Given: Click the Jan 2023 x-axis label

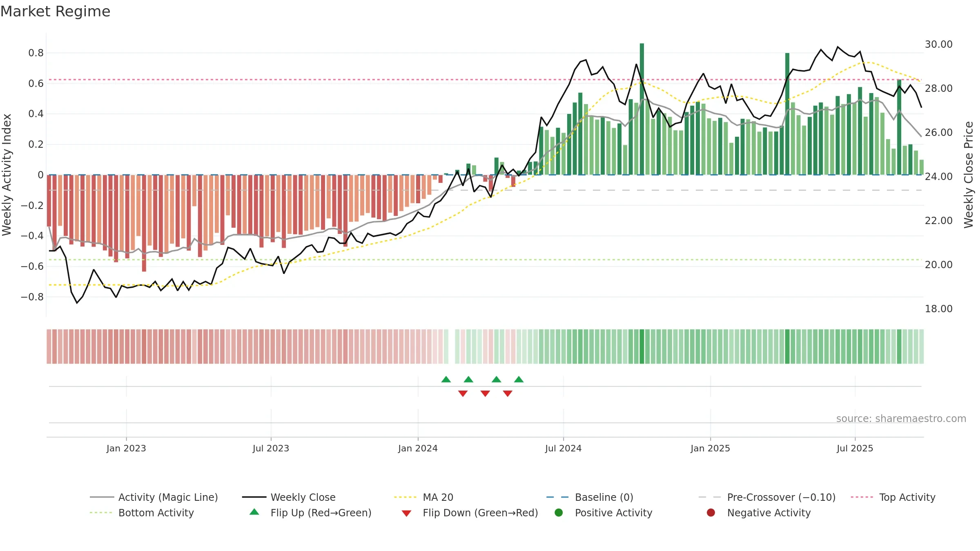Looking at the screenshot, I should [x=126, y=448].
